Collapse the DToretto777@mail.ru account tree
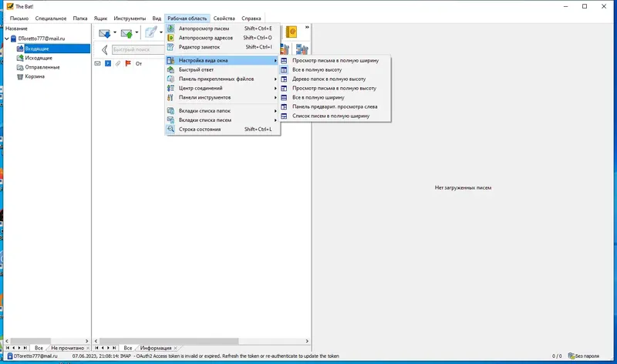This screenshot has width=617, height=364. click(7, 39)
